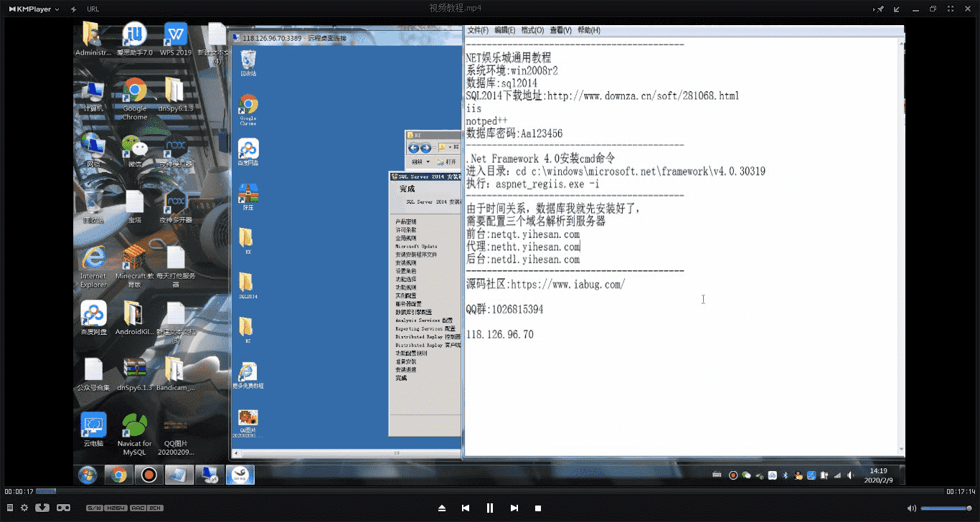
Task: Click the H264 codec badge
Action: (x=116, y=508)
